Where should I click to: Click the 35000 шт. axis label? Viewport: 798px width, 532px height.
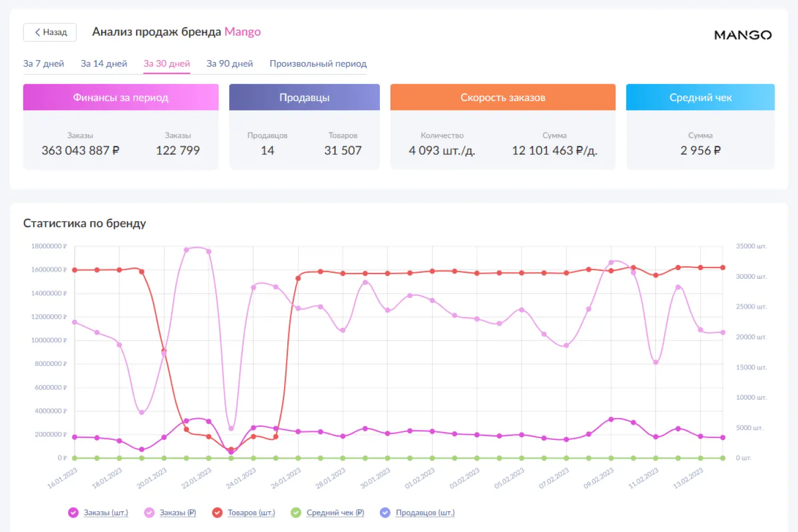click(x=751, y=246)
